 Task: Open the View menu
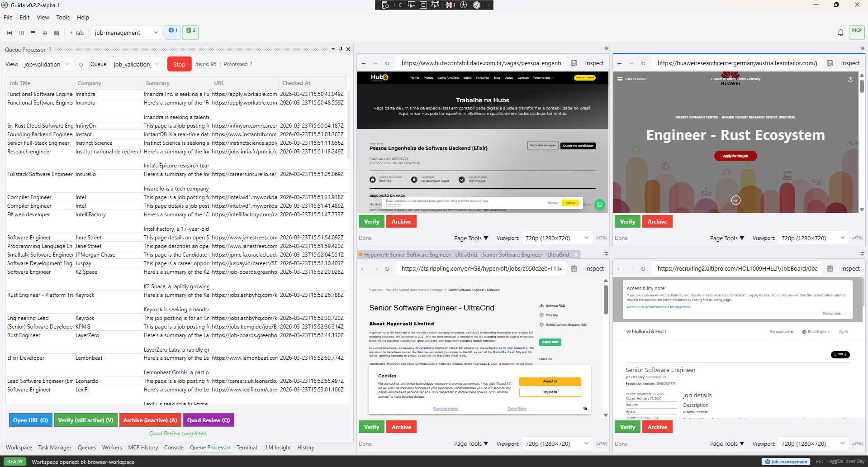click(43, 18)
